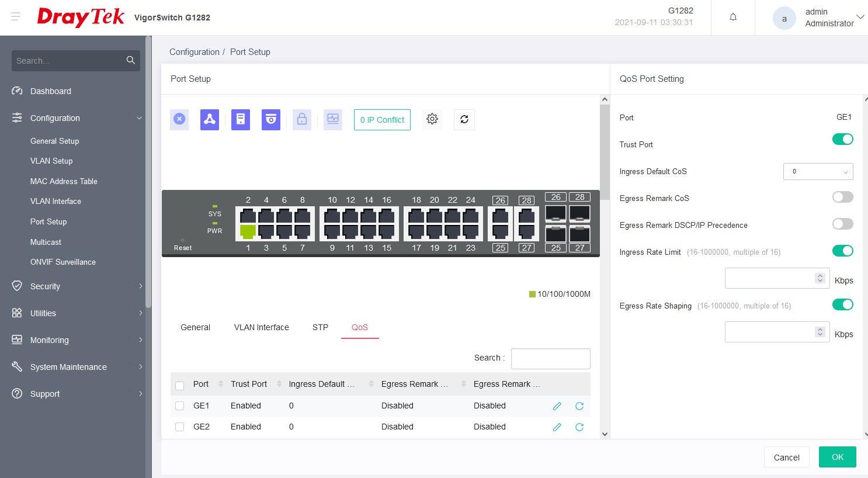Disable the Trust Port toggle
Image resolution: width=868 pixels, height=478 pixels.
tap(842, 139)
